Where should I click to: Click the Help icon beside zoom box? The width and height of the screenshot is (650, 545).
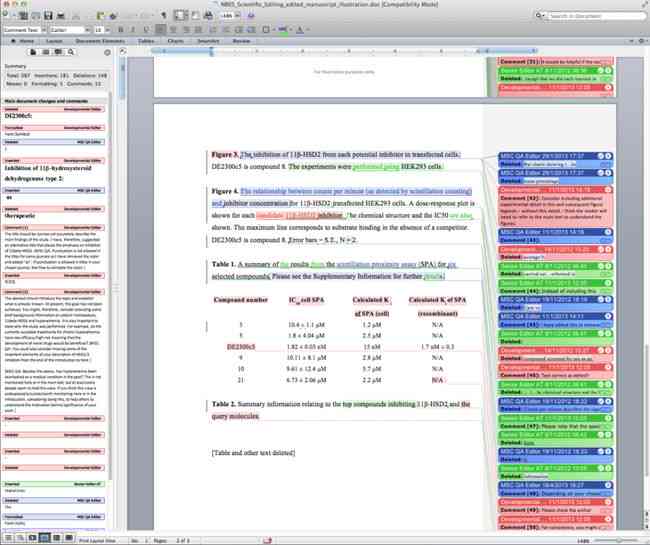coord(251,16)
